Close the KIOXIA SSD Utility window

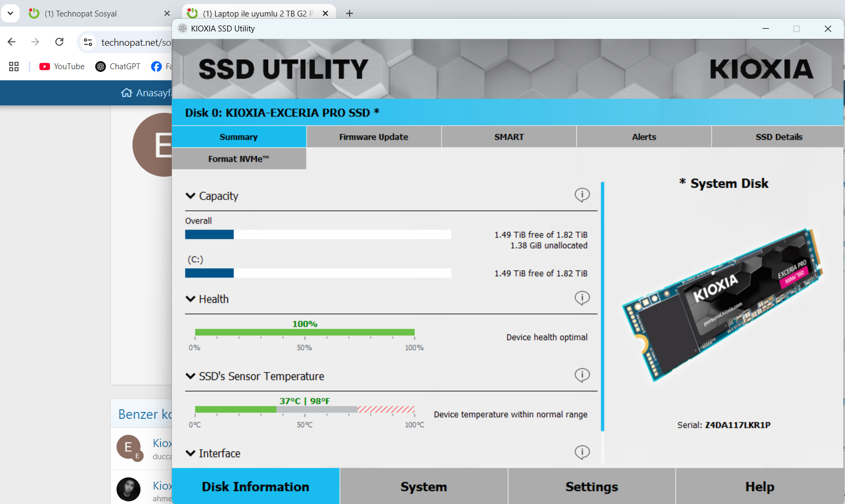click(x=828, y=29)
